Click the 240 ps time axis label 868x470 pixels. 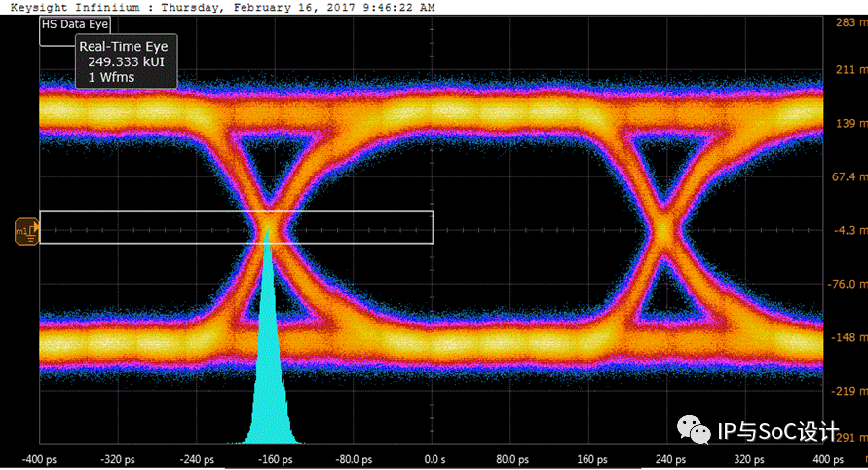pyautogui.click(x=670, y=459)
